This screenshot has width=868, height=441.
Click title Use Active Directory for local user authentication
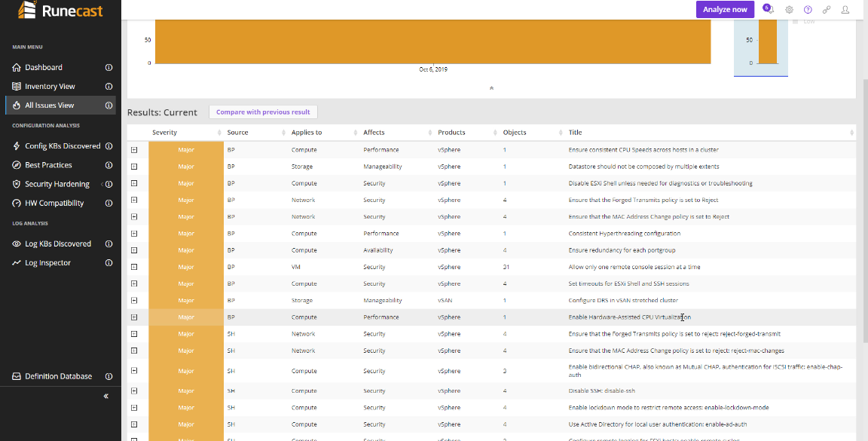[x=657, y=424]
